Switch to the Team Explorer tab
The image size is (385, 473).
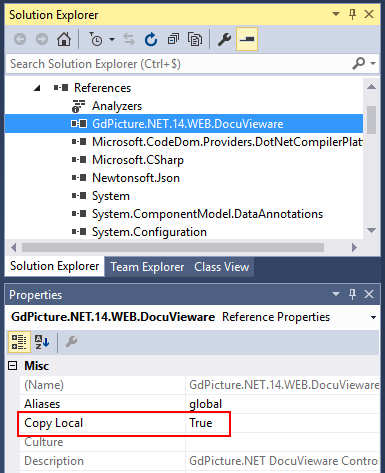click(x=147, y=267)
